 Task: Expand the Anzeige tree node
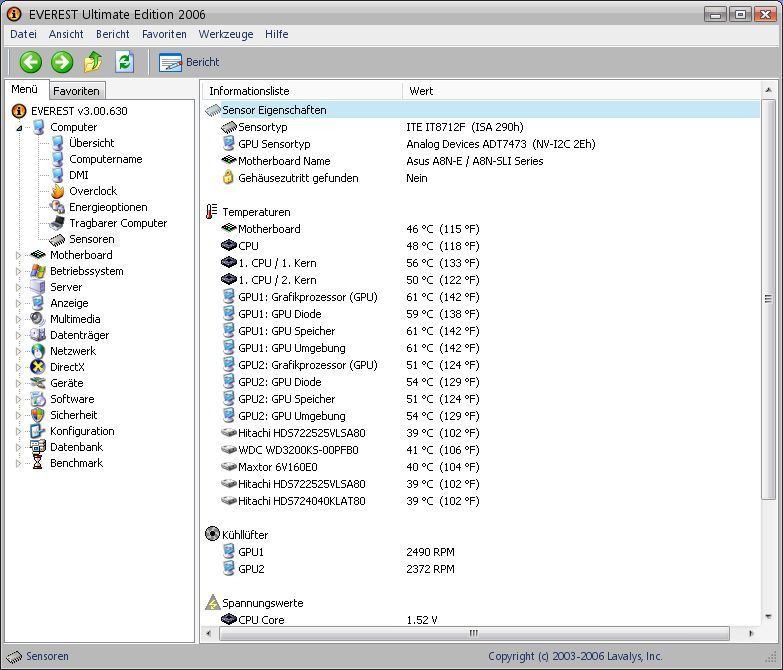(x=18, y=303)
